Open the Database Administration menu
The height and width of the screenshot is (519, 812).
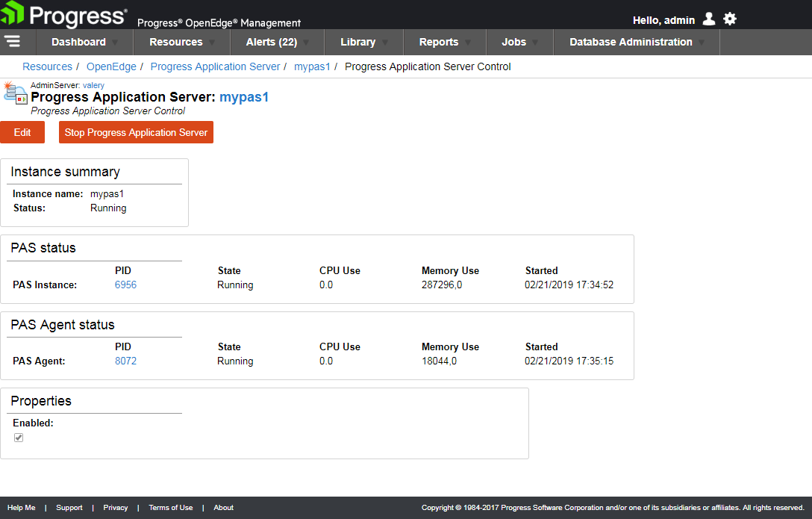coord(636,43)
